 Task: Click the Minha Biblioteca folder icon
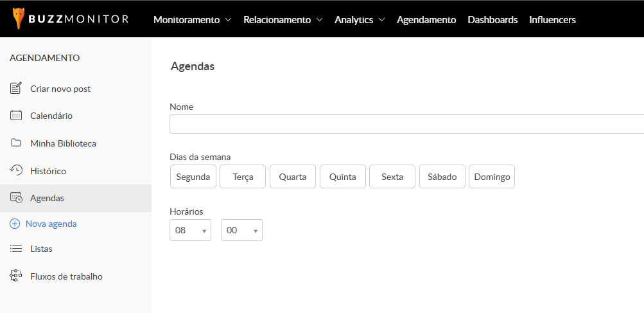(16, 143)
